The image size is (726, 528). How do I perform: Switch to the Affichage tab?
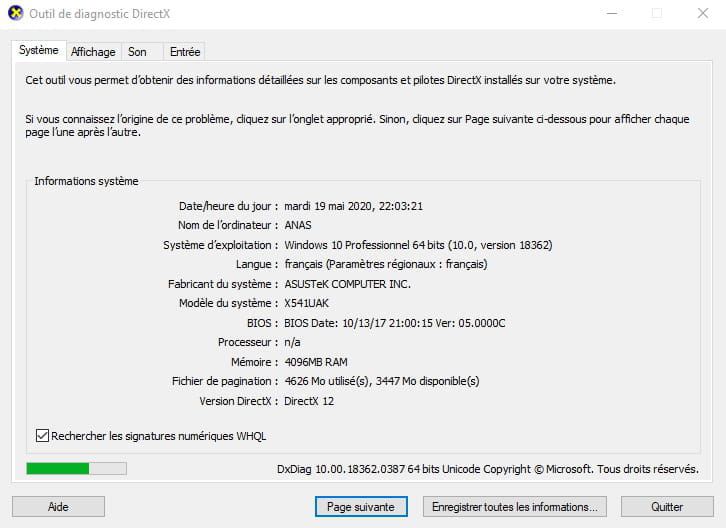tap(93, 52)
